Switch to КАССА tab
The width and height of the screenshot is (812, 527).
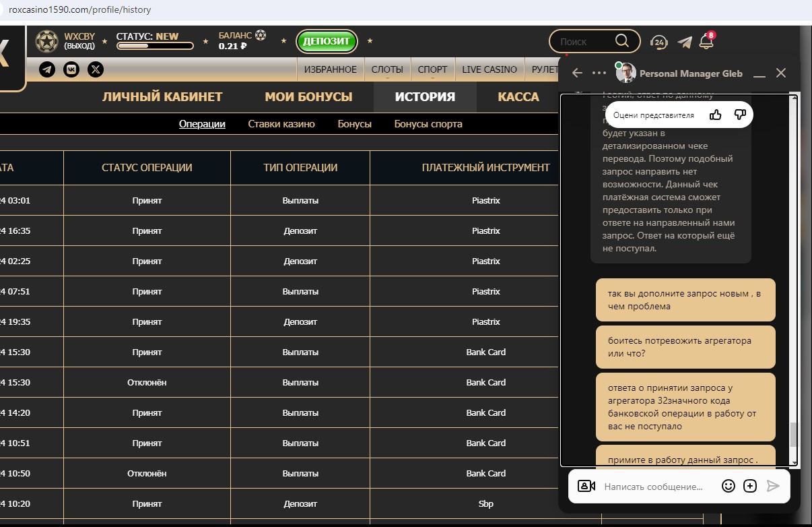(x=518, y=97)
